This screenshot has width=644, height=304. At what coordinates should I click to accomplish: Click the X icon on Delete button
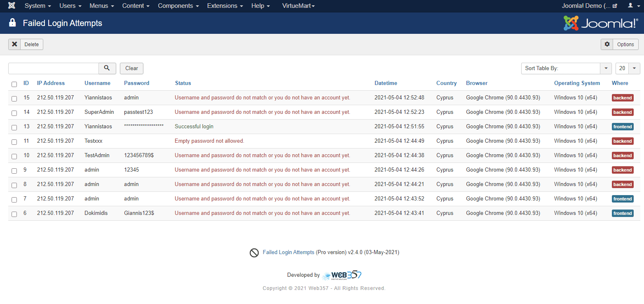click(14, 45)
